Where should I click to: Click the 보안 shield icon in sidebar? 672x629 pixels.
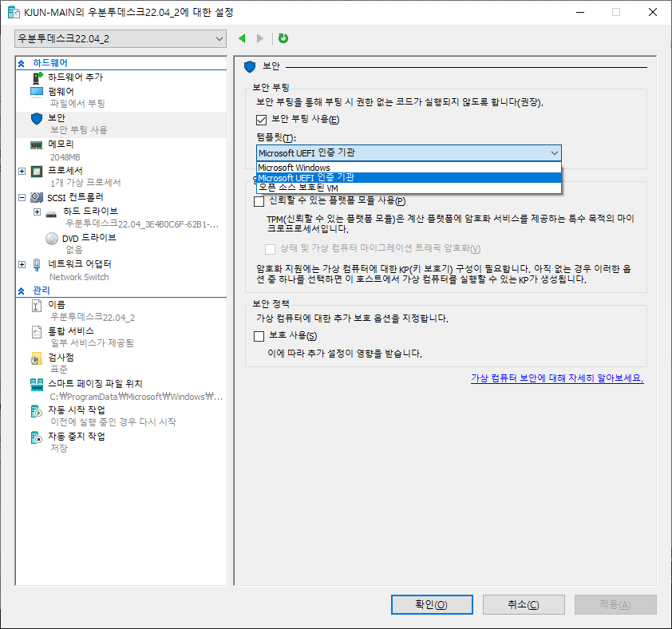37,118
